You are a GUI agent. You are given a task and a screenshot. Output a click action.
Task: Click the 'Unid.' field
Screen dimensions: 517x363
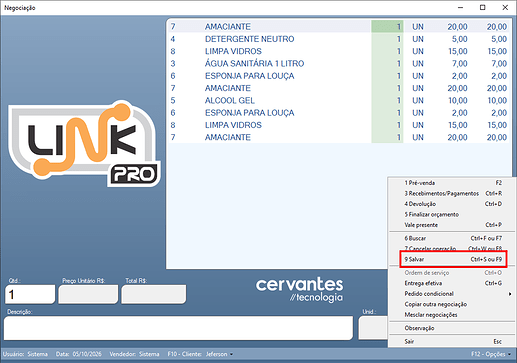point(373,328)
